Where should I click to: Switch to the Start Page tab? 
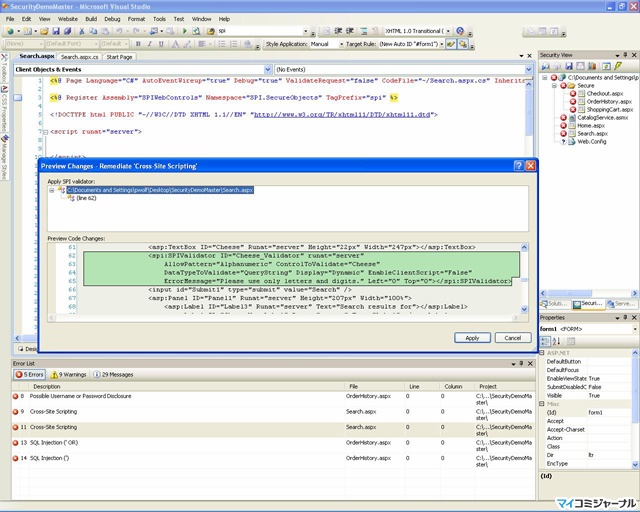[119, 57]
